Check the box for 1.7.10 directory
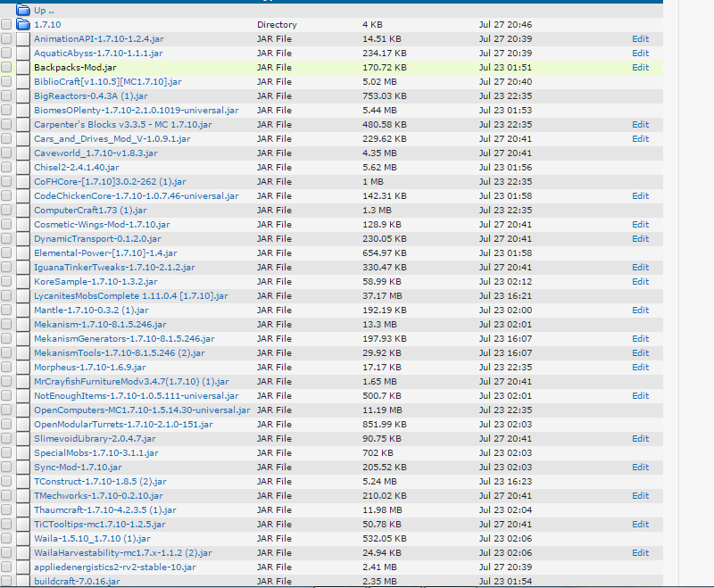This screenshot has height=588, width=714. coord(6,25)
